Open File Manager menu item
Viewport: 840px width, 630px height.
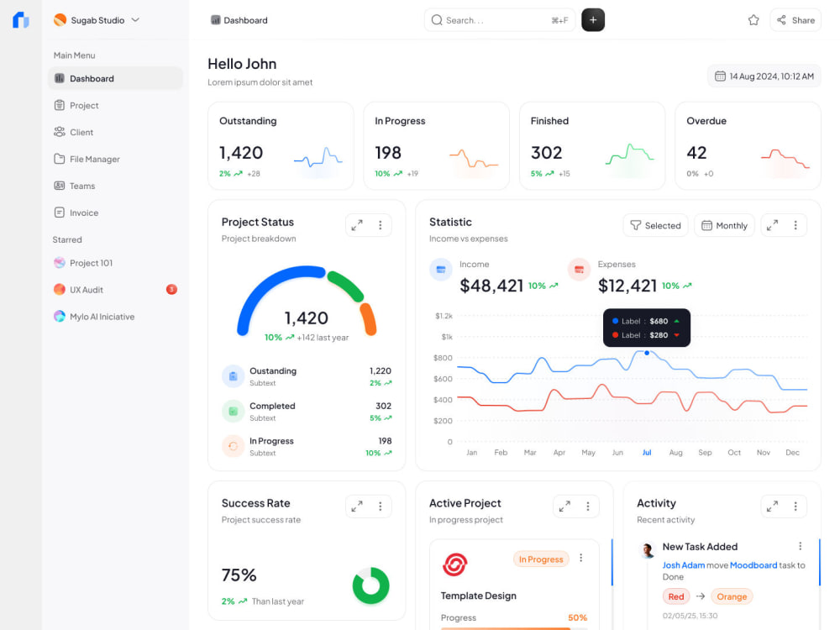click(115, 159)
